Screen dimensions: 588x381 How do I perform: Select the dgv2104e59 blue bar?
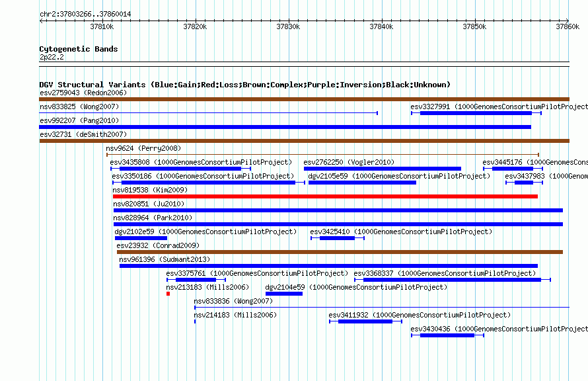pos(284,294)
